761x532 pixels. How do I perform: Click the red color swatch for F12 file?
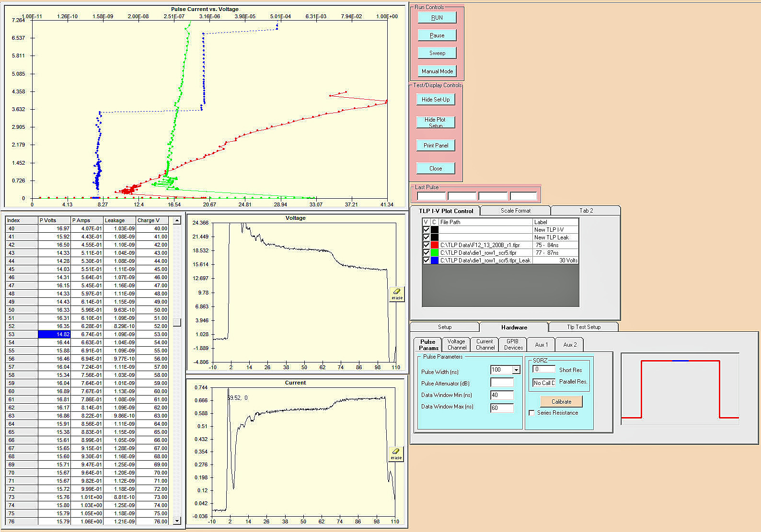point(435,245)
